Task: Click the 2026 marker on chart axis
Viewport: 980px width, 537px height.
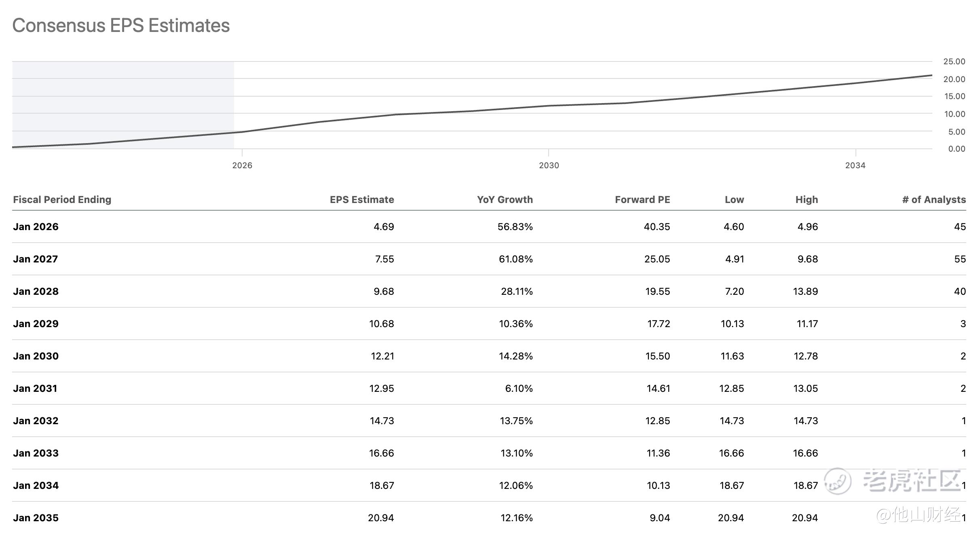Action: click(242, 165)
